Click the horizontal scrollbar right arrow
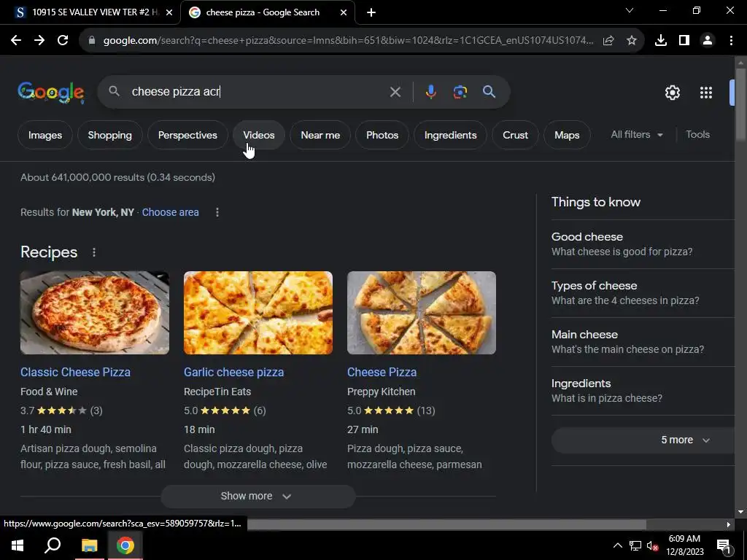The width and height of the screenshot is (747, 560). click(729, 525)
